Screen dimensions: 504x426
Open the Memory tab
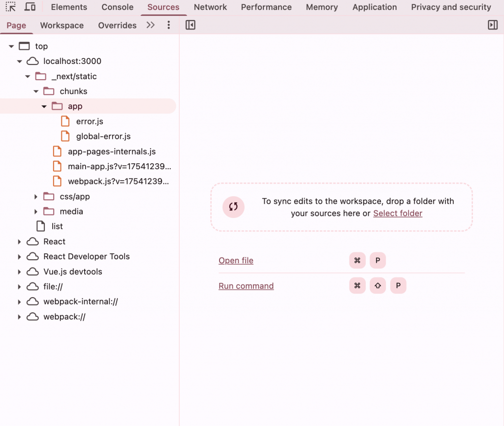click(322, 7)
